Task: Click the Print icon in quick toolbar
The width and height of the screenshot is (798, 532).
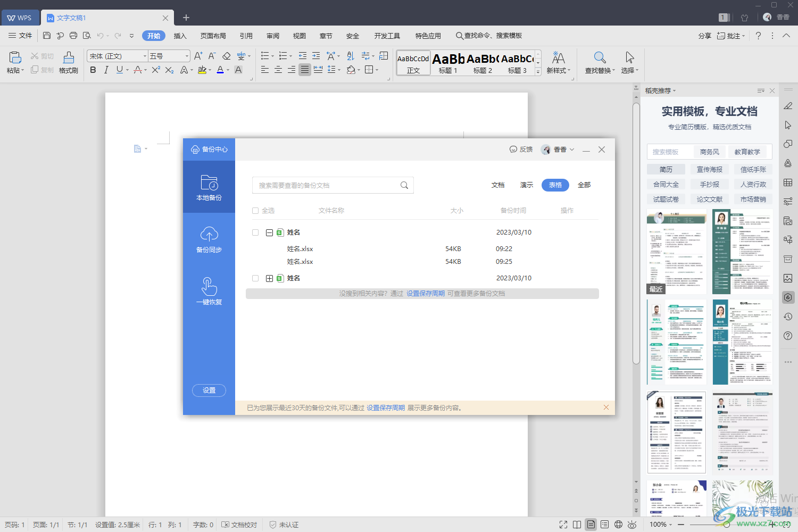Action: pos(73,36)
